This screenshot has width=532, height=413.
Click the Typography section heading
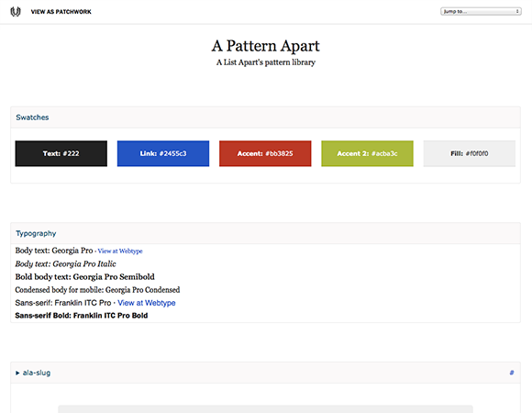click(36, 233)
